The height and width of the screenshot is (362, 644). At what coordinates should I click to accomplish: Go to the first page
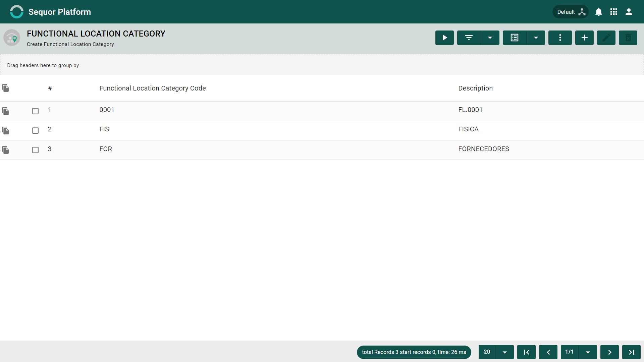(x=526, y=352)
